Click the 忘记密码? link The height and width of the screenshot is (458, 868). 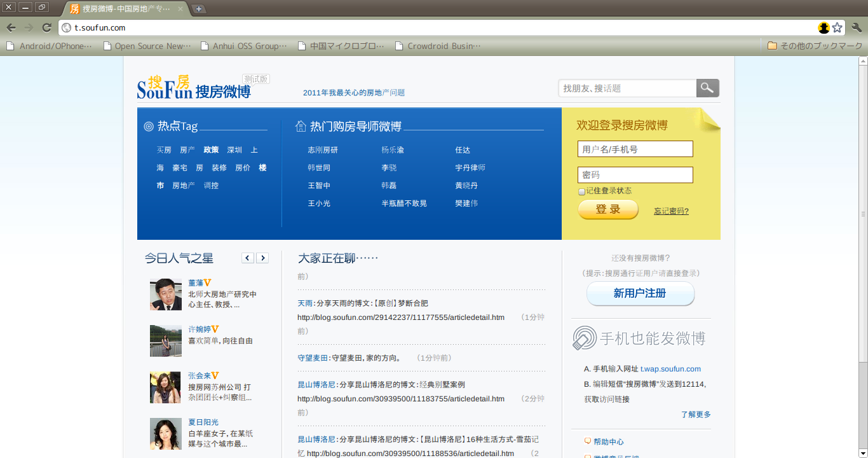click(671, 211)
